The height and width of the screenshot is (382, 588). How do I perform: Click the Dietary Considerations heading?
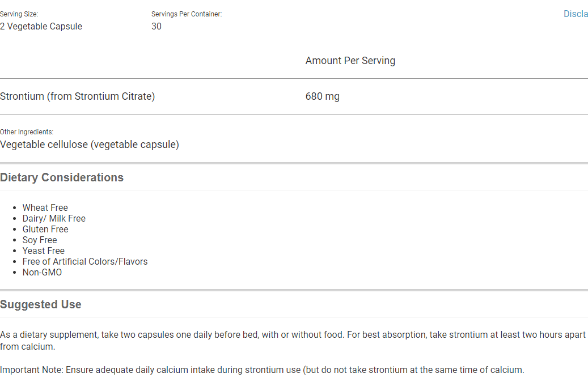(62, 177)
